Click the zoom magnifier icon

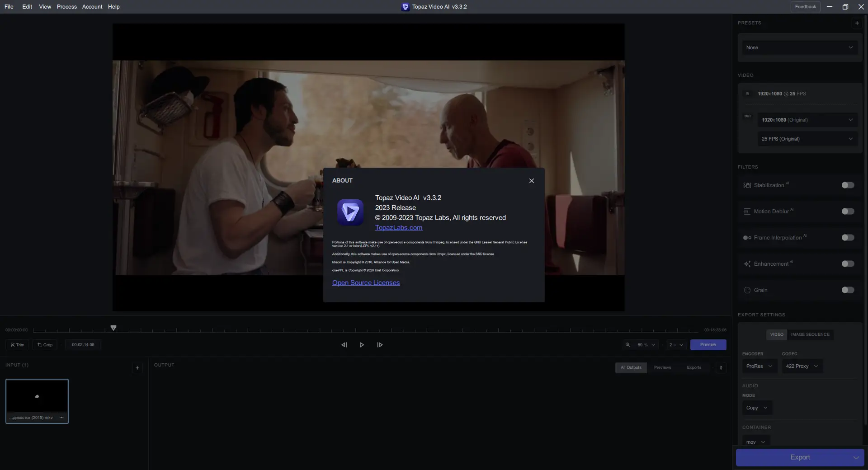pos(627,345)
